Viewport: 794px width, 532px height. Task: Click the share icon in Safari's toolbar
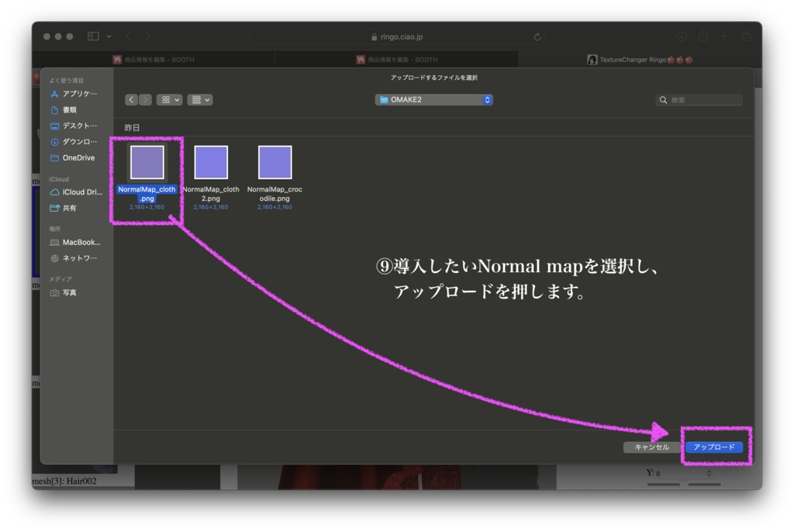point(703,36)
